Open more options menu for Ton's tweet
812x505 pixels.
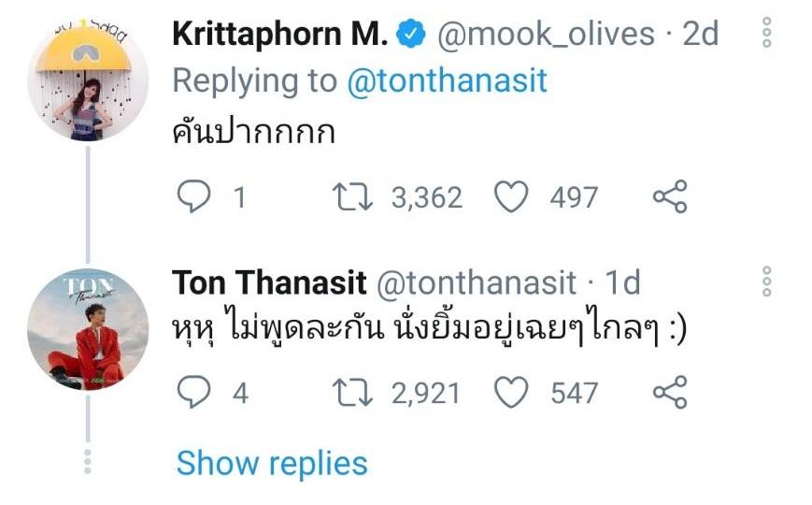click(x=766, y=283)
